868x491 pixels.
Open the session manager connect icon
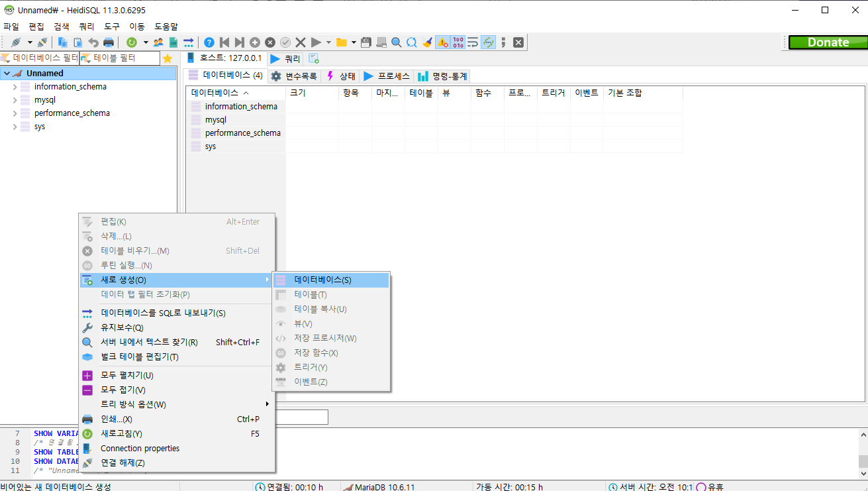(x=16, y=42)
